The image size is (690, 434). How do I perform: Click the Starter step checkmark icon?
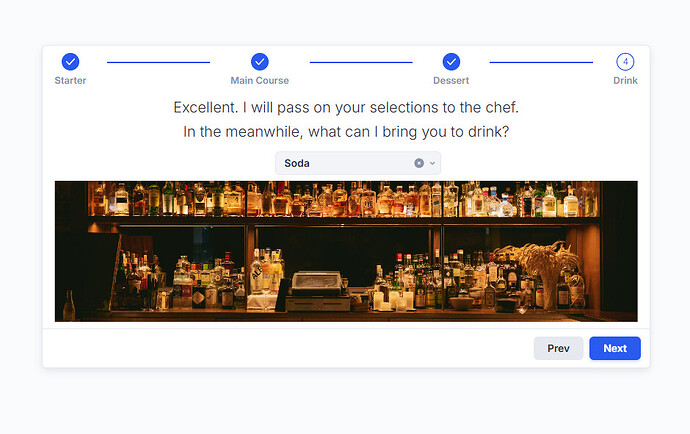click(70, 62)
